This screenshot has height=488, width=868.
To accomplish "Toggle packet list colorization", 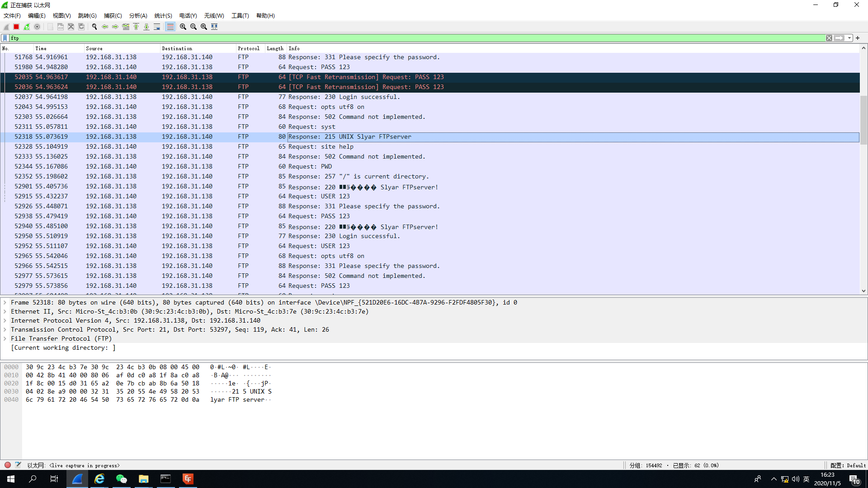I will pos(170,27).
